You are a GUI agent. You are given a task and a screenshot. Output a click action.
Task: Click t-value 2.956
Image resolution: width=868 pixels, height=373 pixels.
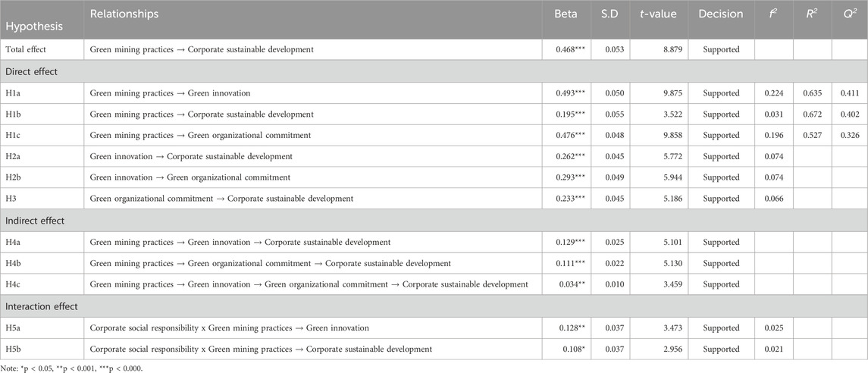(671, 349)
